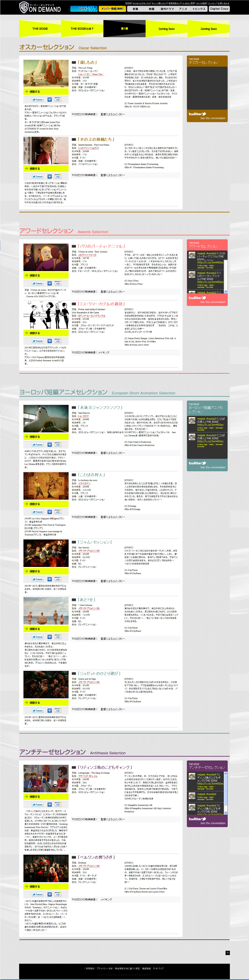The width and height of the screenshot is (249, 980).
Task: Tweet the 「木の上の海賊たち」 film
Action: click(x=38, y=177)
